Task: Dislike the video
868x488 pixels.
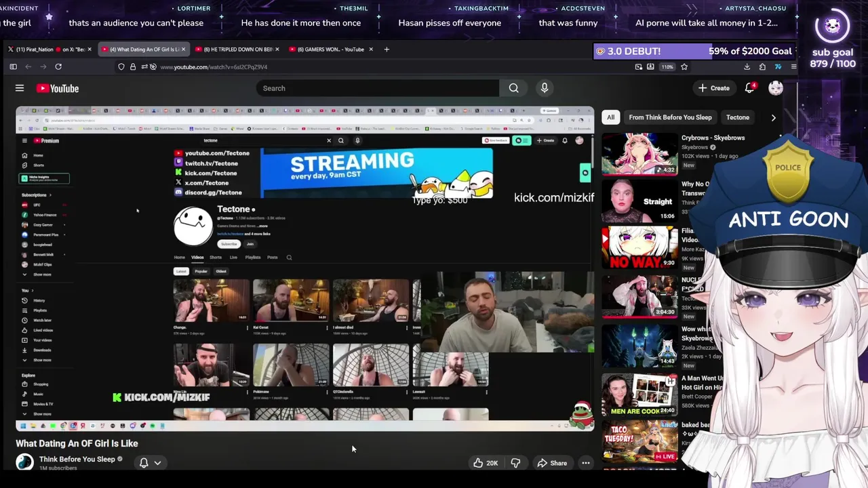Action: click(x=515, y=463)
